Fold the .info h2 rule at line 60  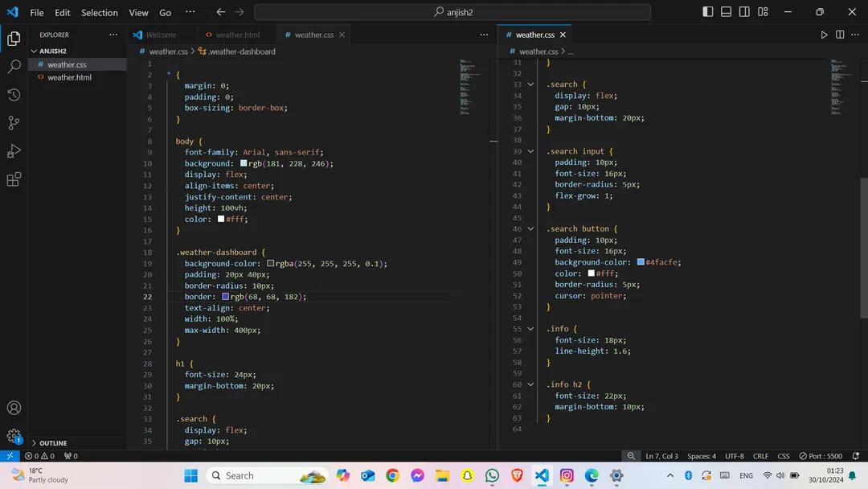pyautogui.click(x=530, y=384)
